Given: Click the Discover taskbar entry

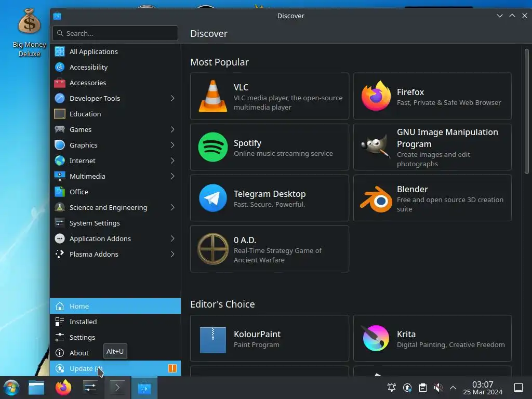Looking at the screenshot, I should pos(144,388).
